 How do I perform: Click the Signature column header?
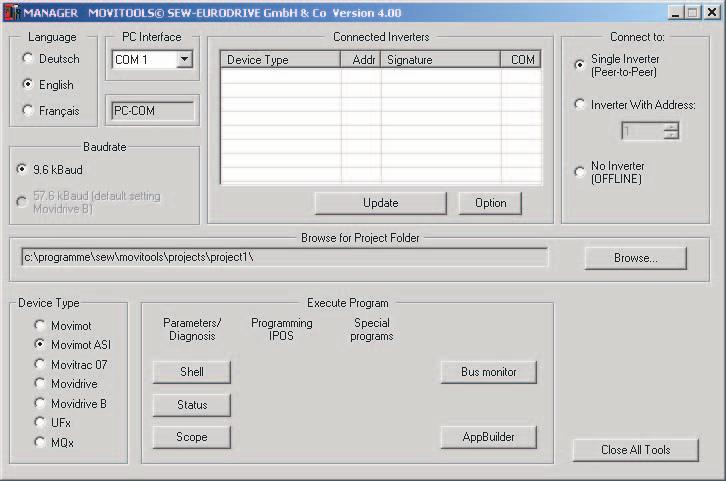tap(441, 60)
